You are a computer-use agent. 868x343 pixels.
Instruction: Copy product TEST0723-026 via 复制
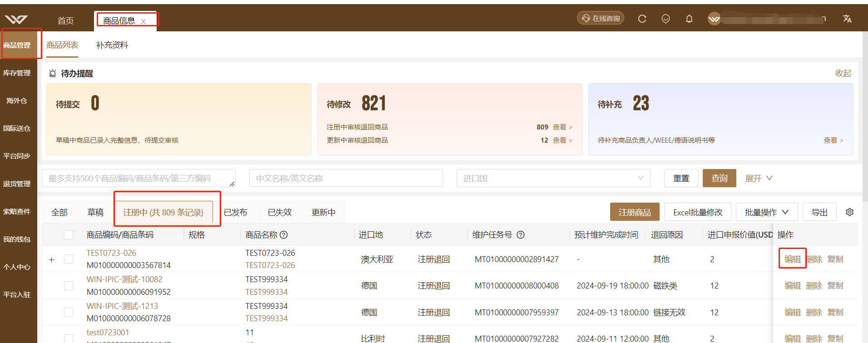(x=835, y=259)
